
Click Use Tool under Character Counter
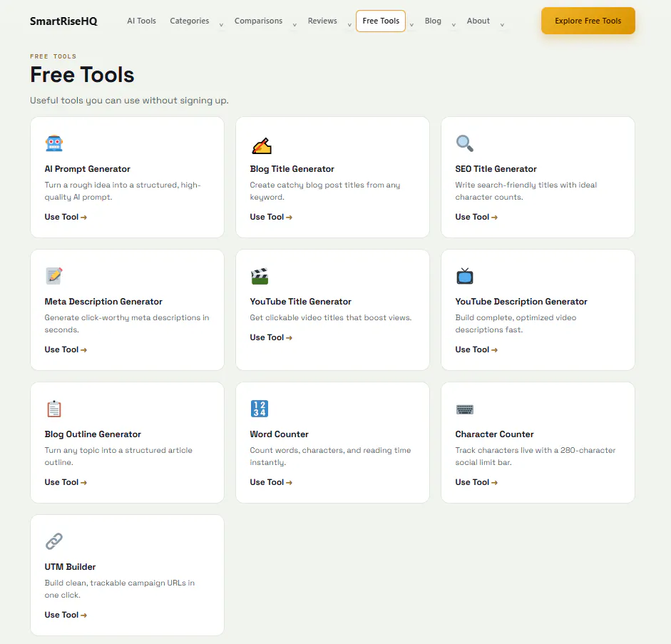(477, 482)
